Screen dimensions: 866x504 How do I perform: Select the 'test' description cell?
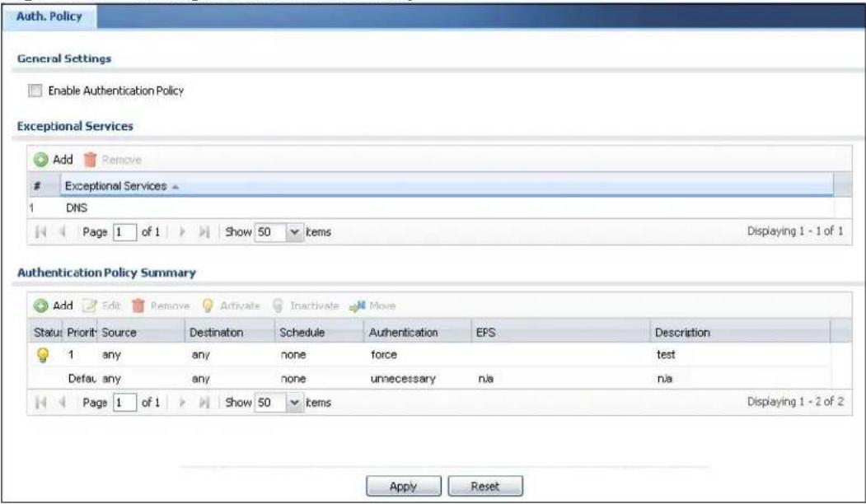tap(666, 354)
